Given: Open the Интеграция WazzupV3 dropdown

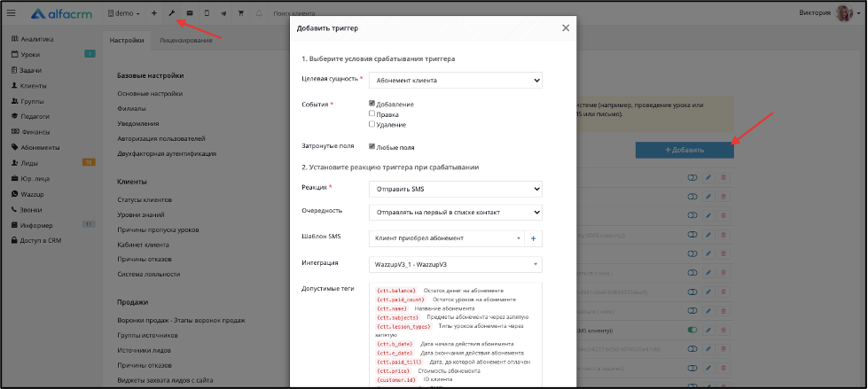Looking at the screenshot, I should [x=456, y=264].
